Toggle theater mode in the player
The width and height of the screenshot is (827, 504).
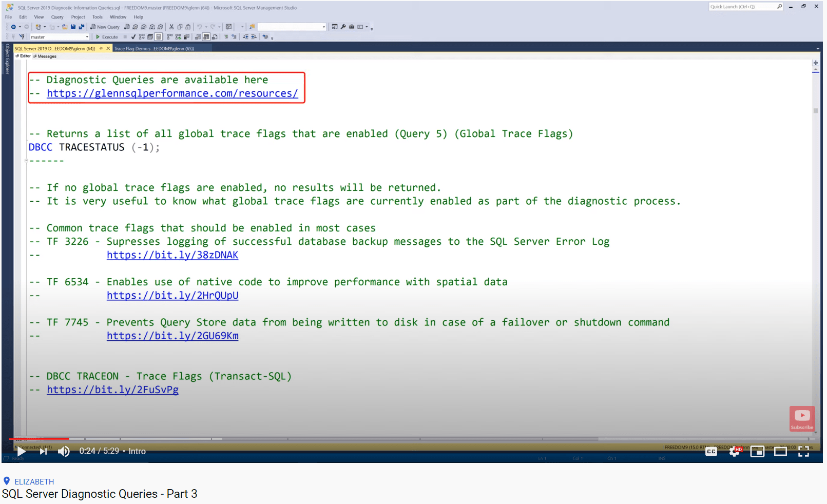tap(781, 451)
